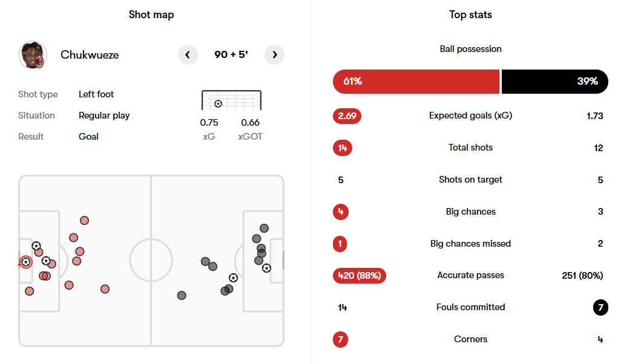
Task: Click the red 14 total shots badge
Action: [x=342, y=148]
